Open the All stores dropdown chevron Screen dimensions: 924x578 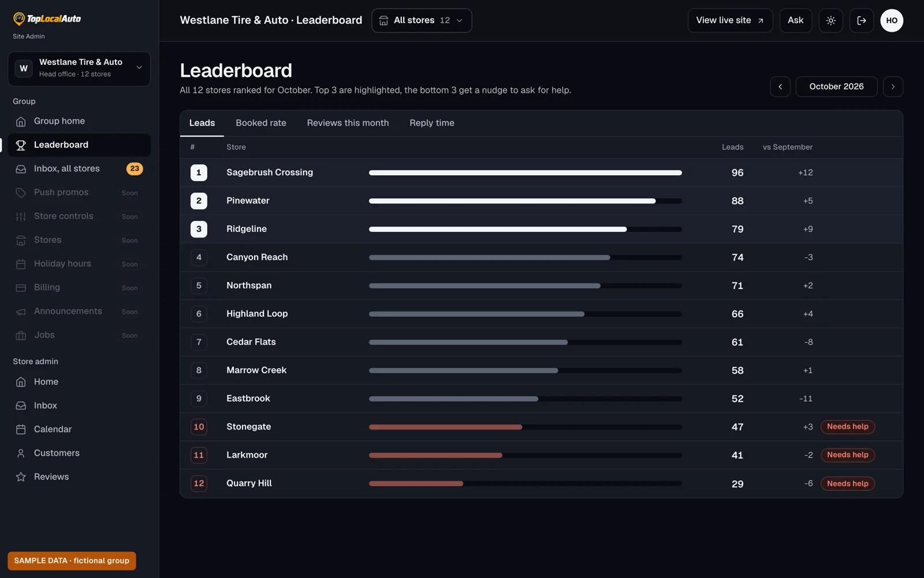(460, 21)
